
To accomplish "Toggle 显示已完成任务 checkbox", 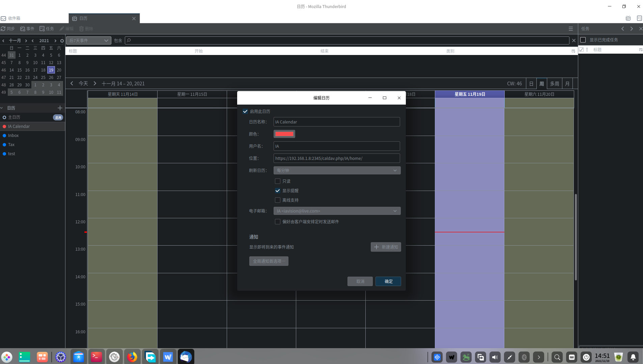I will click(x=583, y=40).
